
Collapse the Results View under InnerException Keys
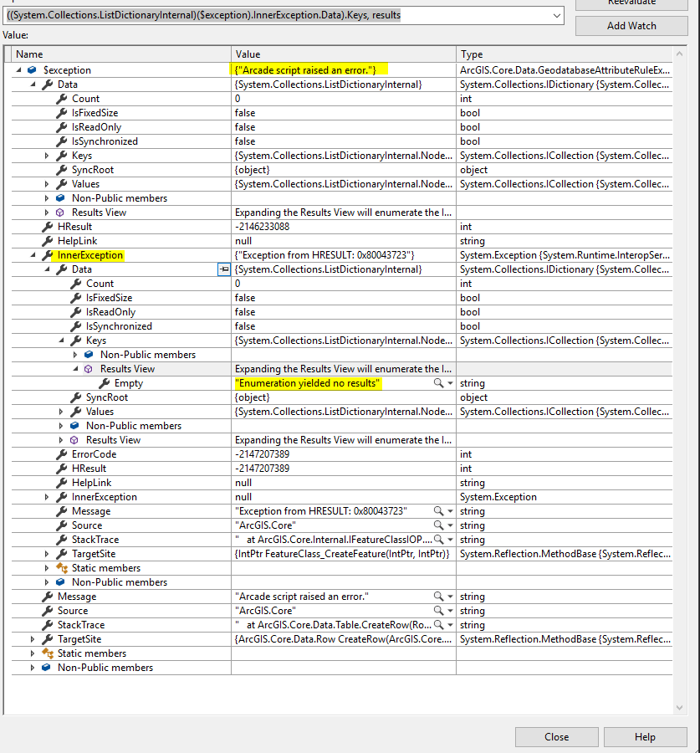[x=75, y=369]
